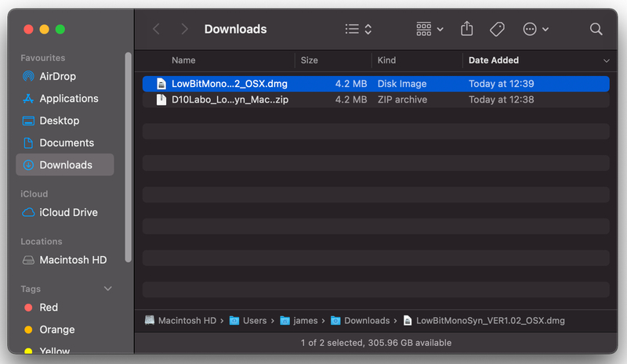Go forward with the right chevron

184,29
